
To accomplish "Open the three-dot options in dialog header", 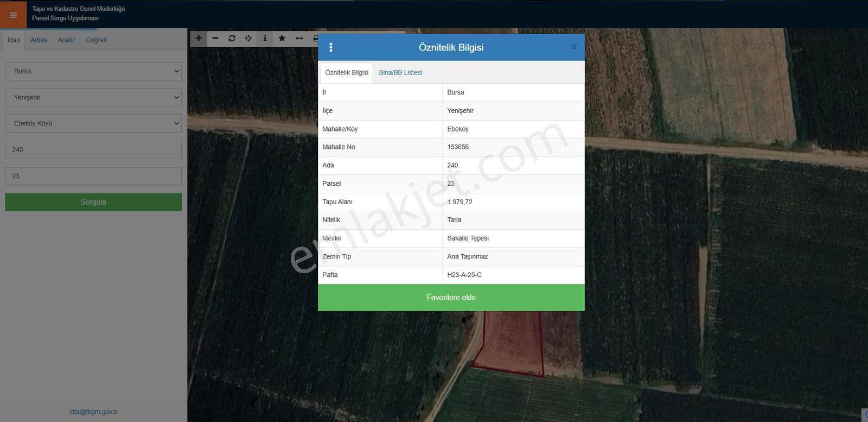I will tap(331, 47).
